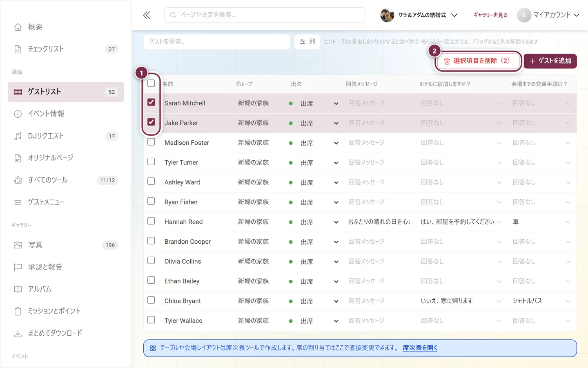Click the magnifier icon in page search
This screenshot has width=588, height=368.
[173, 15]
